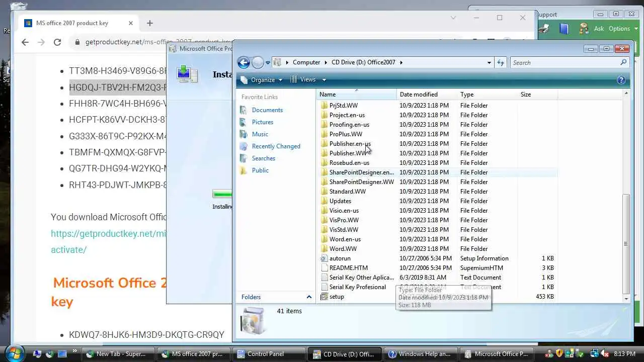This screenshot has width=644, height=362.
Task: Select the setup application icon
Action: coord(324,297)
